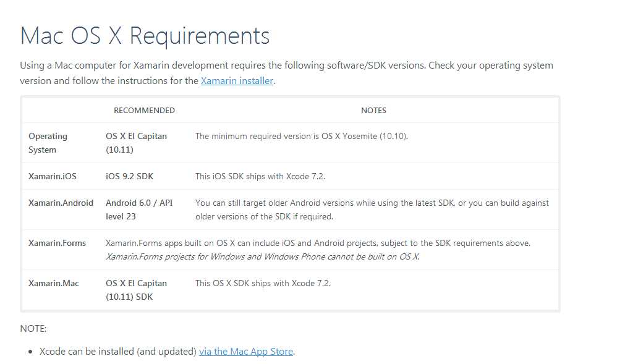Click the 'Android 6.0 / API level 23' cell
Viewport: 638px width, 364px height.
(139, 210)
